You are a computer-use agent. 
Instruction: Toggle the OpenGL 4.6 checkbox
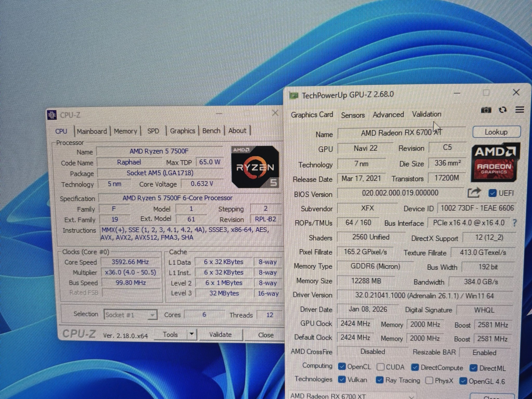(x=463, y=381)
